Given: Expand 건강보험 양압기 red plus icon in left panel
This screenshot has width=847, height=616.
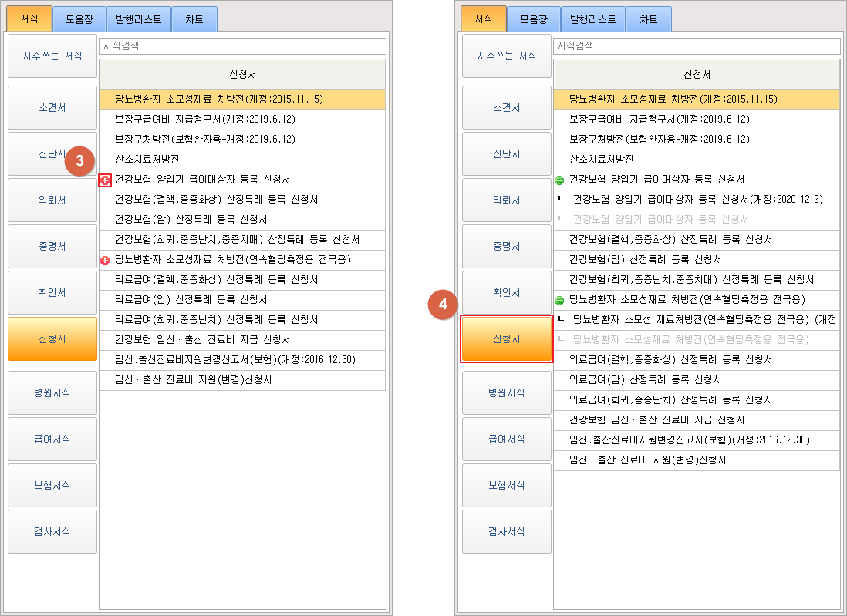Looking at the screenshot, I should click(105, 180).
